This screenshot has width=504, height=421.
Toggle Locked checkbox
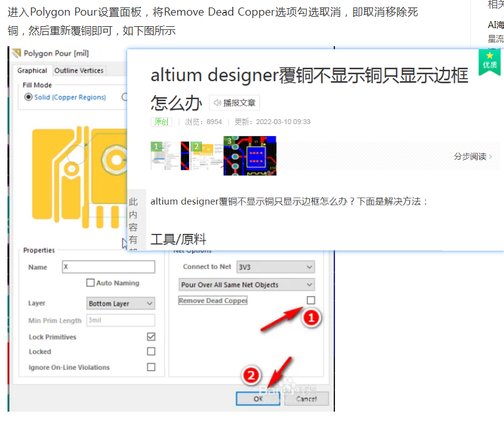[151, 351]
